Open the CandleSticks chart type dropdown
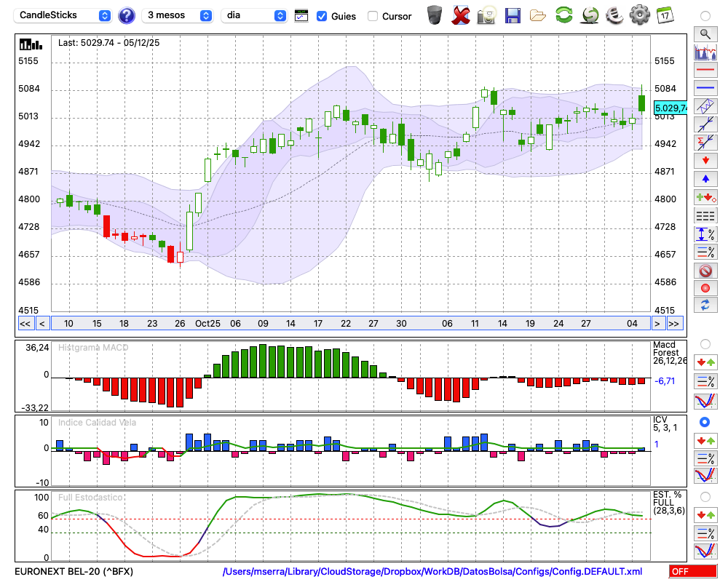The width and height of the screenshot is (728, 582). click(63, 15)
